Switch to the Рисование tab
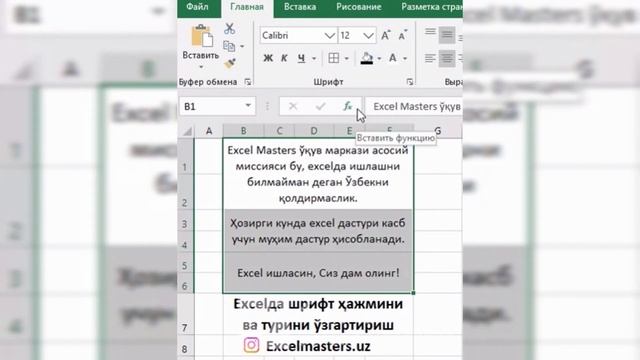The height and width of the screenshot is (360, 640). pos(359,7)
